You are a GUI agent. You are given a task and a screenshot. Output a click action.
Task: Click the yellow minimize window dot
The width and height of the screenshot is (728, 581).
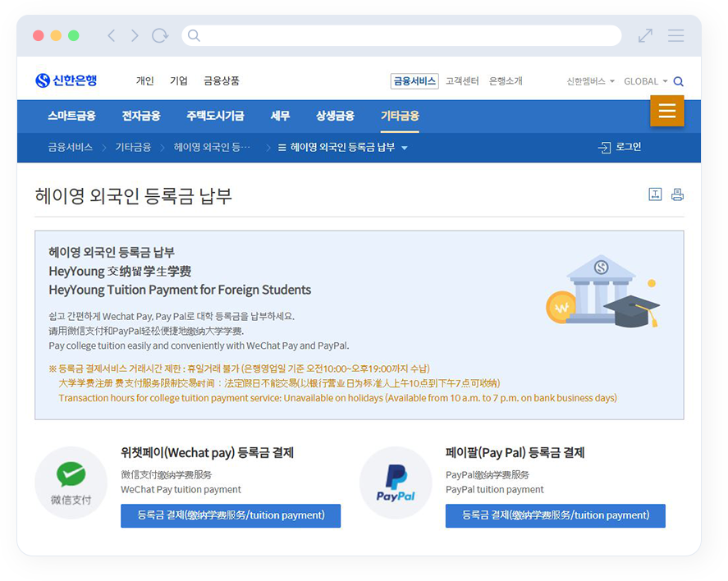point(56,36)
